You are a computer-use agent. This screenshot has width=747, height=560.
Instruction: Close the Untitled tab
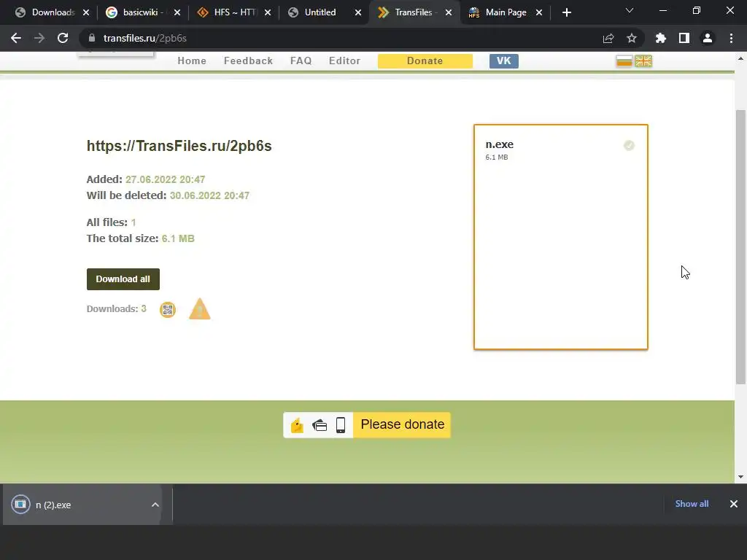coord(357,12)
